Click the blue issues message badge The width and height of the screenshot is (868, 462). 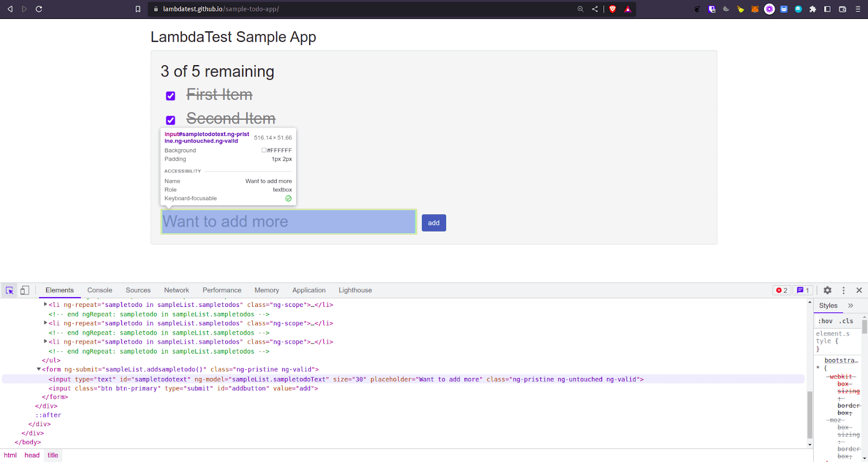tap(803, 291)
